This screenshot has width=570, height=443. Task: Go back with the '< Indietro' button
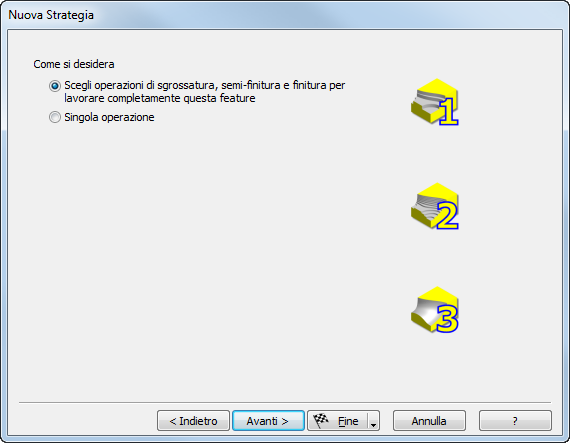pyautogui.click(x=193, y=421)
